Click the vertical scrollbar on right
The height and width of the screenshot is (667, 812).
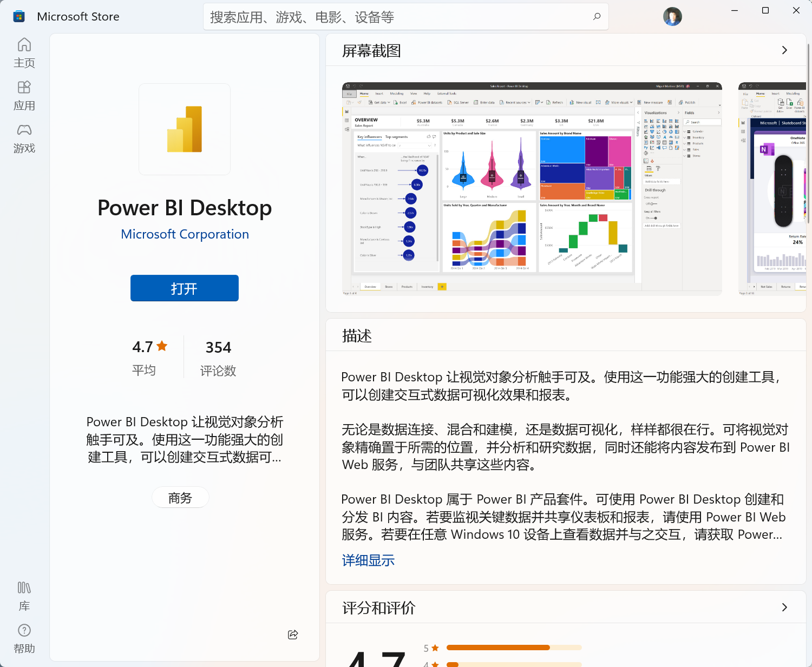coord(808,133)
